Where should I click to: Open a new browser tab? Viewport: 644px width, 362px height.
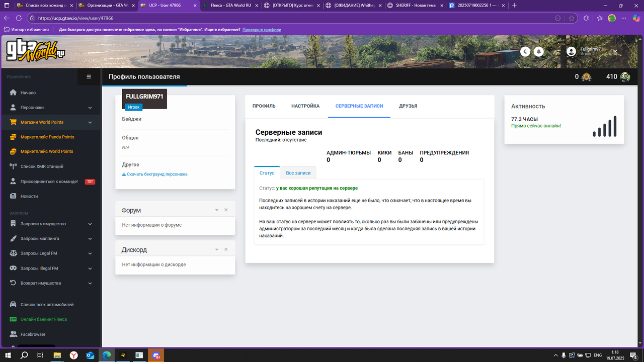tap(514, 6)
